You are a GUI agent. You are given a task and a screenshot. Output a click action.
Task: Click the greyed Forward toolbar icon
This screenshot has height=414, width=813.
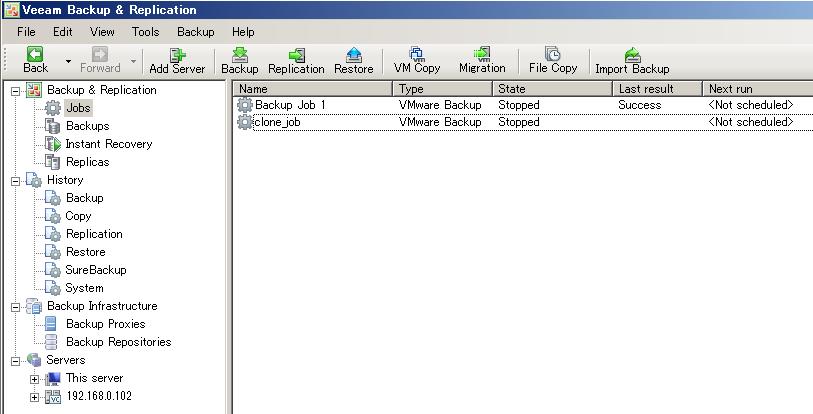[100, 54]
